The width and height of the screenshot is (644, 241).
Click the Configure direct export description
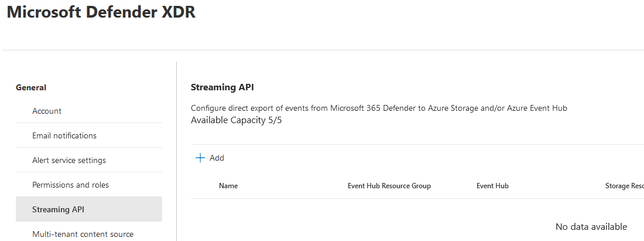coord(379,108)
